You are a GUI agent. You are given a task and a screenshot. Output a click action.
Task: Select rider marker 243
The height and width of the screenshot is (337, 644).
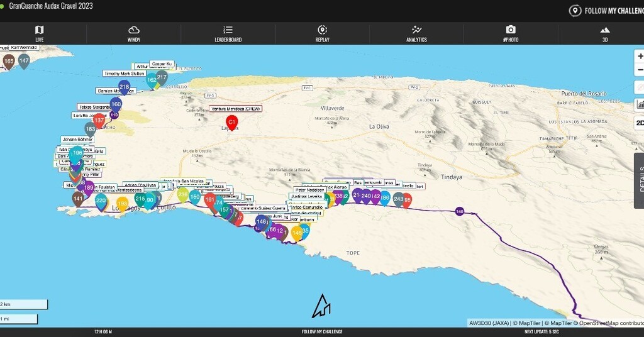tap(398, 199)
